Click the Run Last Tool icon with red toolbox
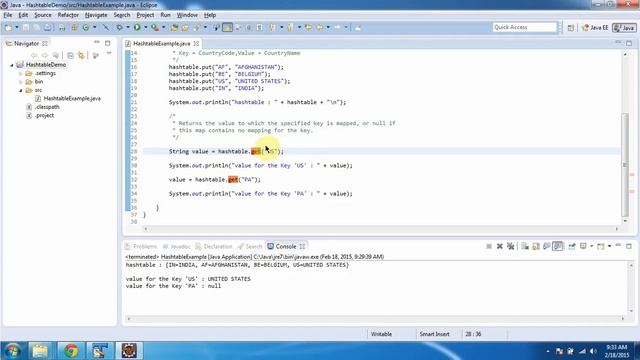The height and width of the screenshot is (360, 640). tap(155, 27)
